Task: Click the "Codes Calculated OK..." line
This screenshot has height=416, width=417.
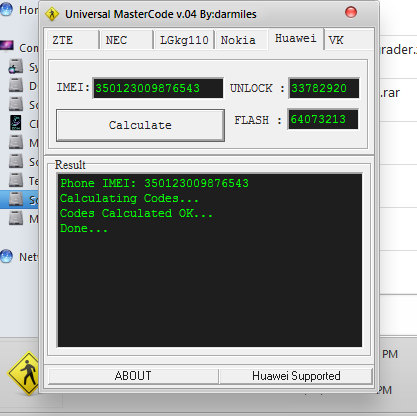Action: pyautogui.click(x=136, y=213)
